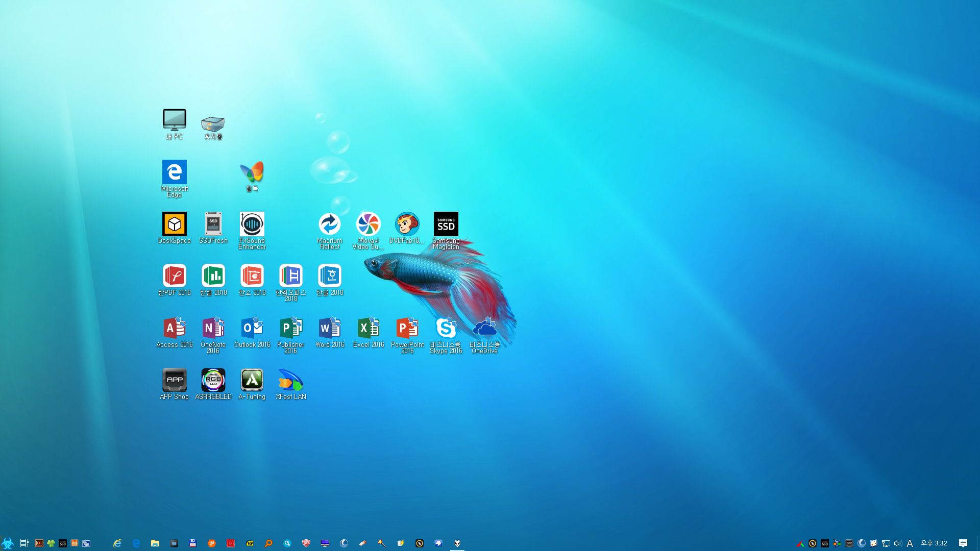Click the yellow PDF taskbar icon

tap(250, 543)
